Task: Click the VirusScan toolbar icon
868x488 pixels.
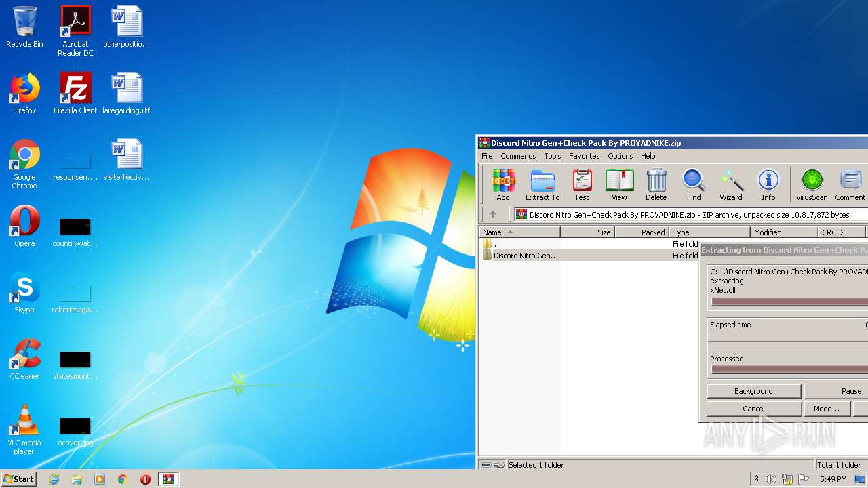Action: (x=812, y=185)
